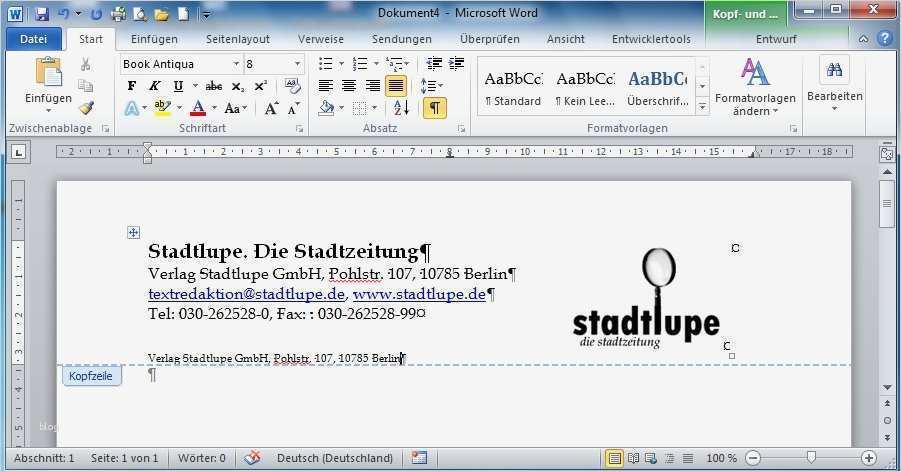Toggle bold F formatting
The image size is (901, 472).
(132, 86)
